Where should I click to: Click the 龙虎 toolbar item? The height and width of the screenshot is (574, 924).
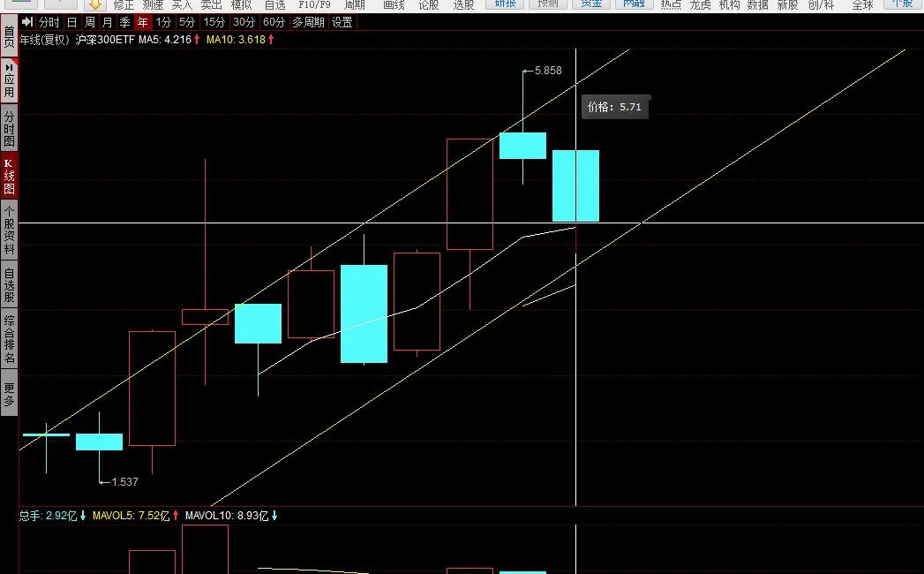(700, 4)
